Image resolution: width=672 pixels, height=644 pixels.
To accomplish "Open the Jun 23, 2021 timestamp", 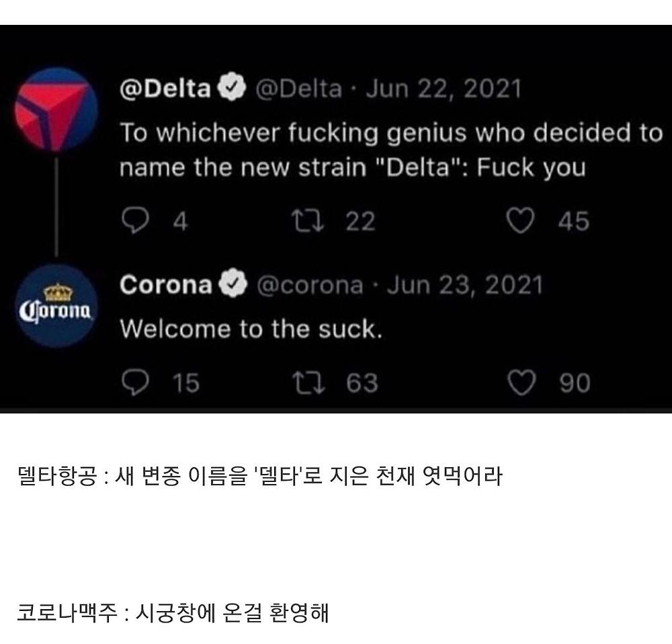I will pyautogui.click(x=464, y=286).
